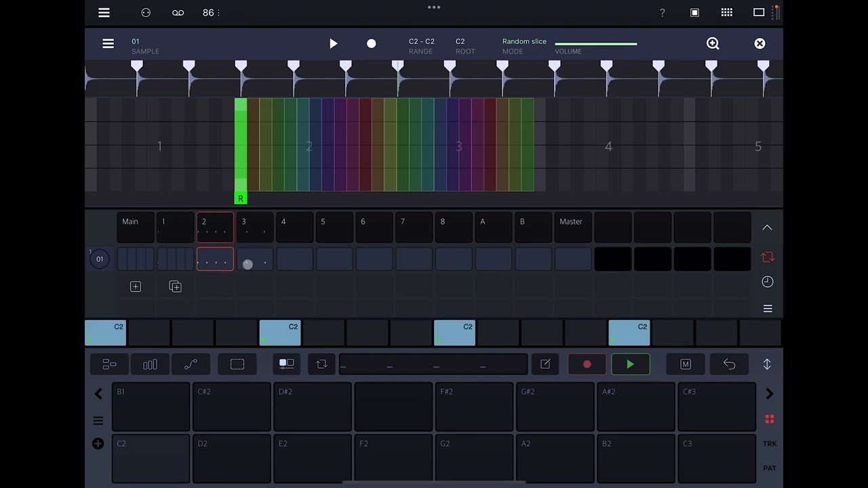This screenshot has height=488, width=868.
Task: Select song part B
Action: click(533, 228)
